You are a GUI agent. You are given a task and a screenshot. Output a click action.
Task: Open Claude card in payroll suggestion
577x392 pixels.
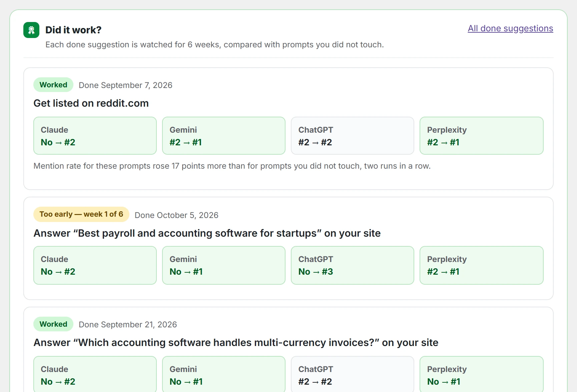click(95, 265)
